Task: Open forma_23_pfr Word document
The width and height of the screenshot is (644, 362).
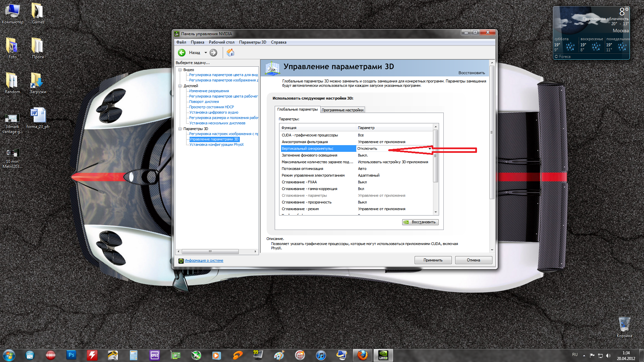Action: coord(38,118)
